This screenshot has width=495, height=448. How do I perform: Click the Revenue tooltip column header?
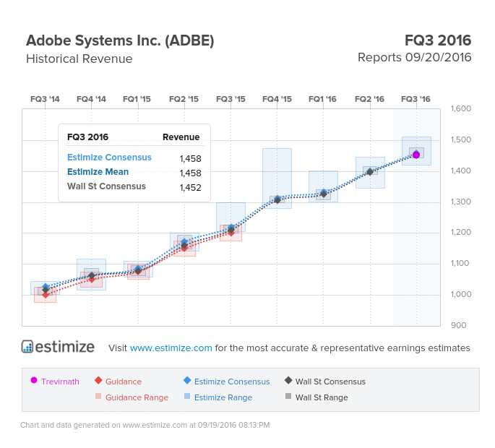[x=181, y=137]
